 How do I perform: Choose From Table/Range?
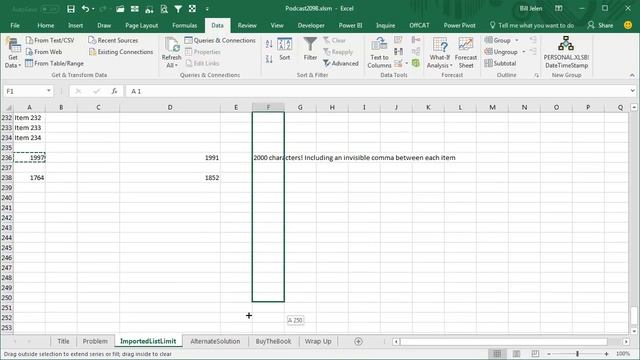pos(54,63)
